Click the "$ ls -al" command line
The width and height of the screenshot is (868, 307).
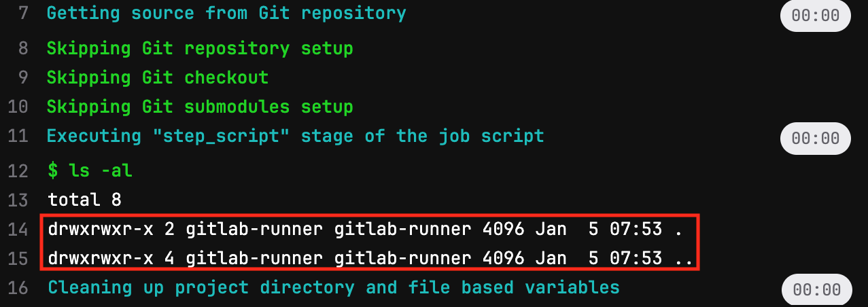tap(90, 171)
